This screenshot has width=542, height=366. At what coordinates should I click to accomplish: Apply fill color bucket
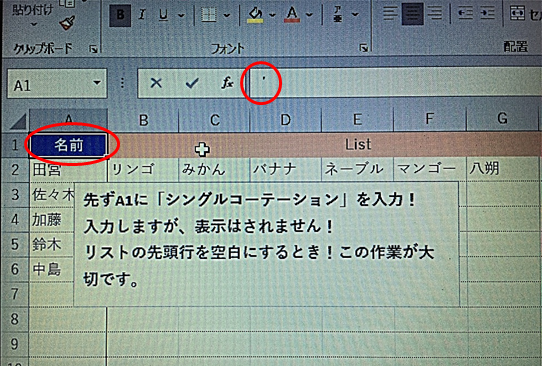pos(255,15)
